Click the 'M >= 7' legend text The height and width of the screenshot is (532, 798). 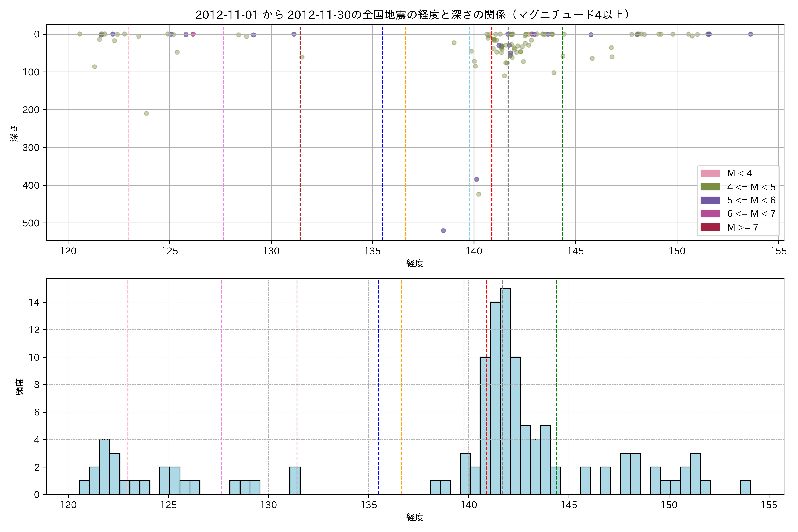[x=743, y=227]
